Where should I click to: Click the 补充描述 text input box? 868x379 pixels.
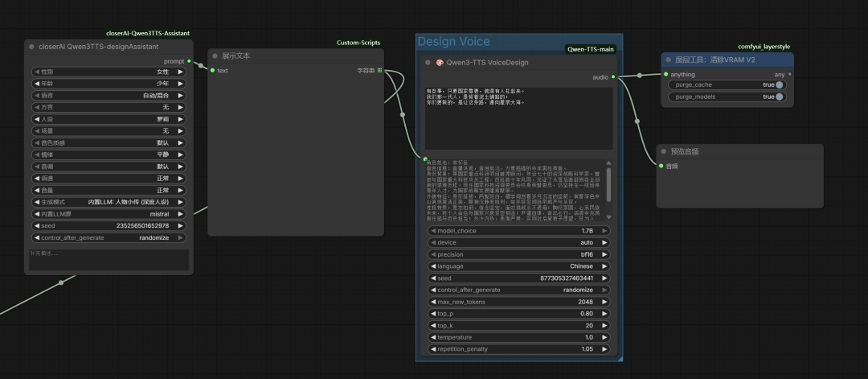pos(108,259)
